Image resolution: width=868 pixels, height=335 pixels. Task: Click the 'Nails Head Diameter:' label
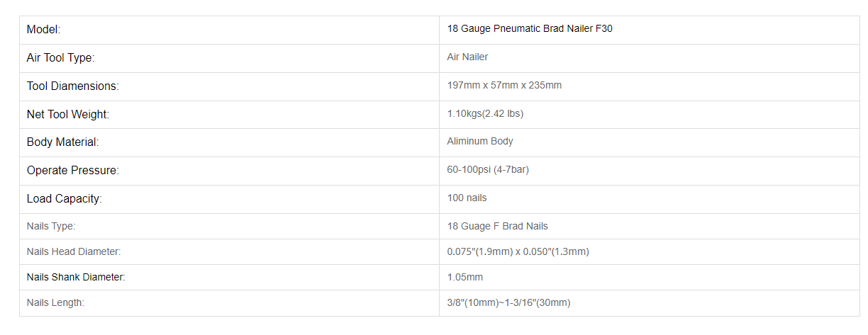point(74,251)
